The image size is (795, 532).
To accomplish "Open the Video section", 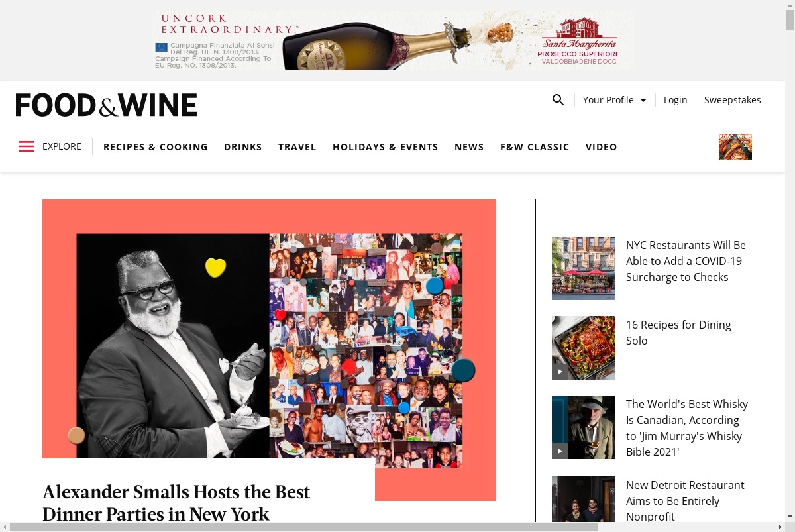I will [x=602, y=147].
